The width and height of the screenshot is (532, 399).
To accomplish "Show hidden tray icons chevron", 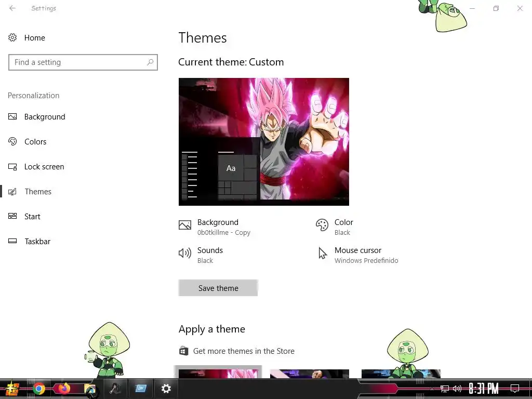I will click(x=432, y=389).
